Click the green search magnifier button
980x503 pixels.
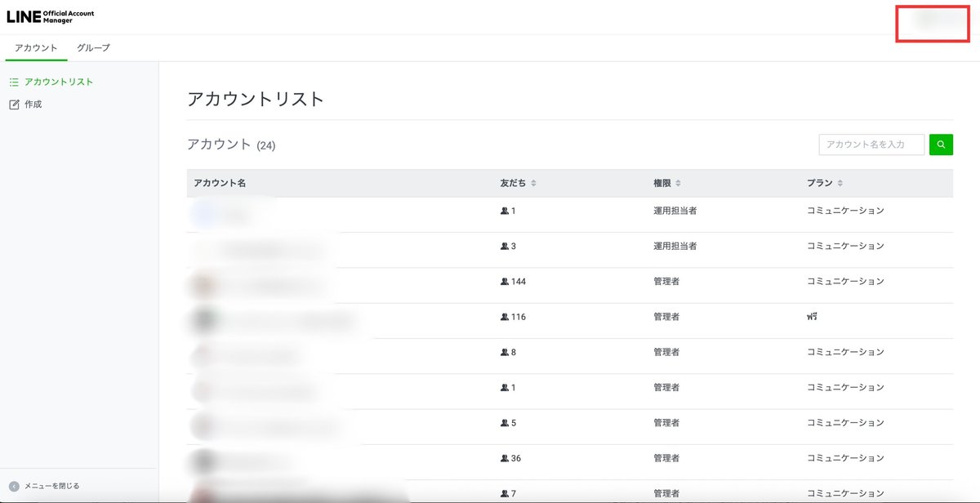pyautogui.click(x=941, y=145)
